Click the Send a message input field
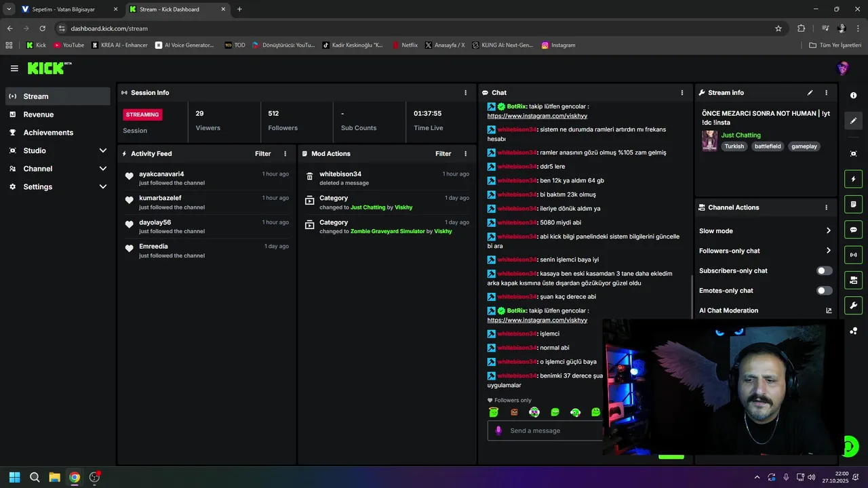 pos(546,430)
